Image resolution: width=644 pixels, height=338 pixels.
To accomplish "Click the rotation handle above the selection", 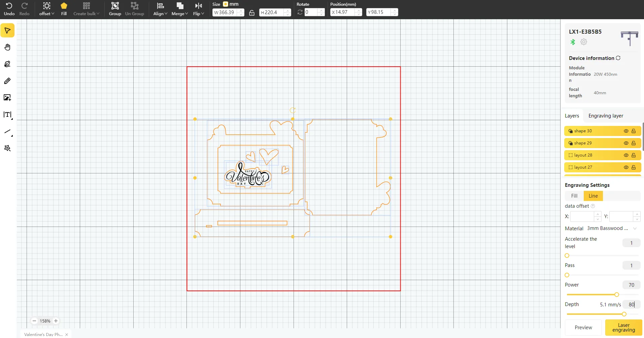I will click(293, 110).
